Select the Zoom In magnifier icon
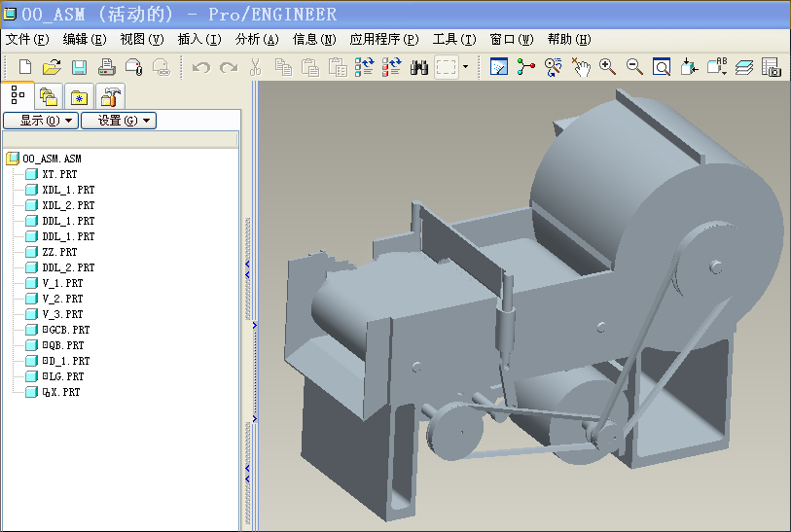The width and height of the screenshot is (791, 532). coord(608,66)
